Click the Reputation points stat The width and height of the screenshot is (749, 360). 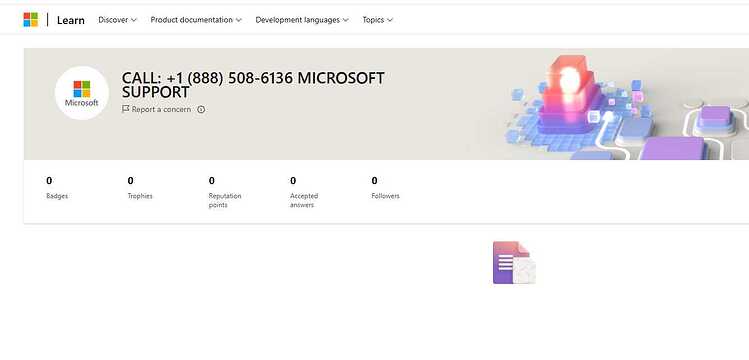point(225,192)
